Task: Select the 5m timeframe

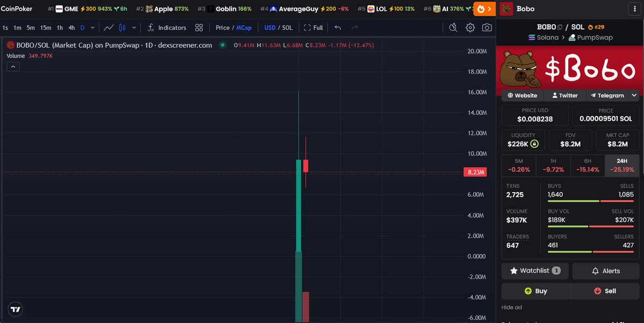Action: [31, 27]
